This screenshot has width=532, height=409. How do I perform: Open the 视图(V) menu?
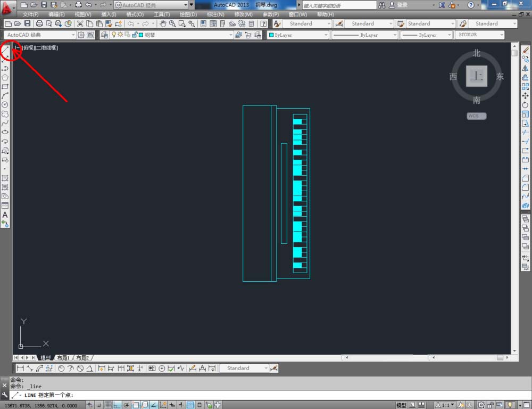point(83,14)
